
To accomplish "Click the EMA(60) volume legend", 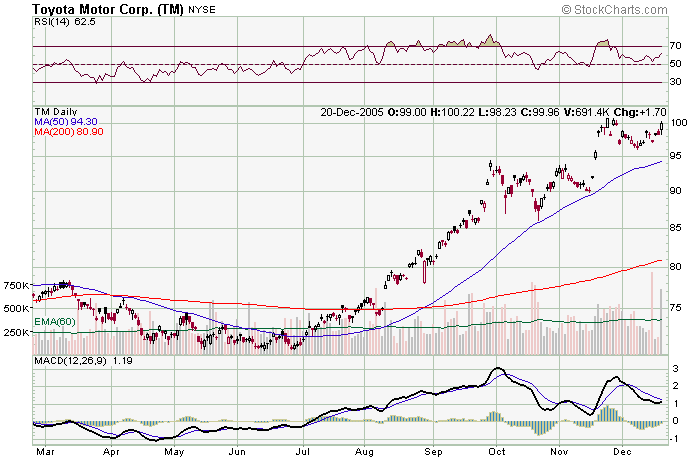I will [x=54, y=322].
